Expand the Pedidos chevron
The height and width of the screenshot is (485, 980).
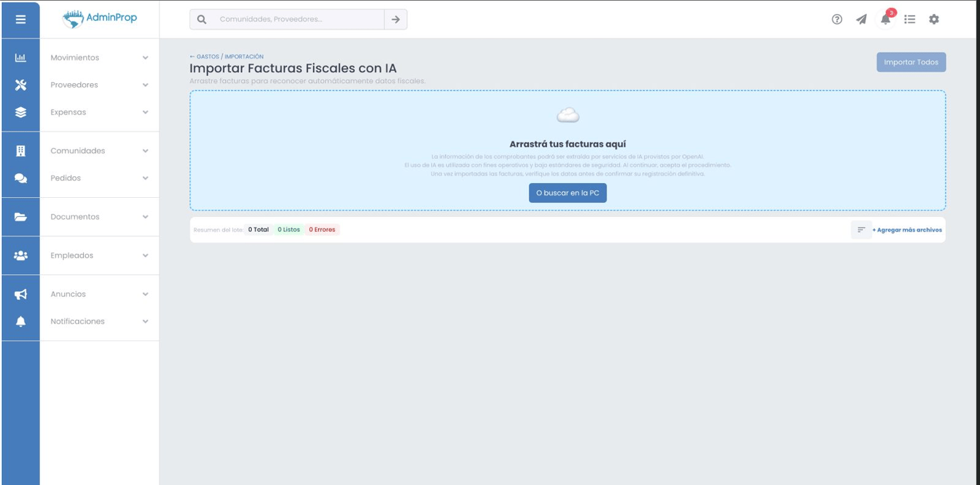coord(145,178)
